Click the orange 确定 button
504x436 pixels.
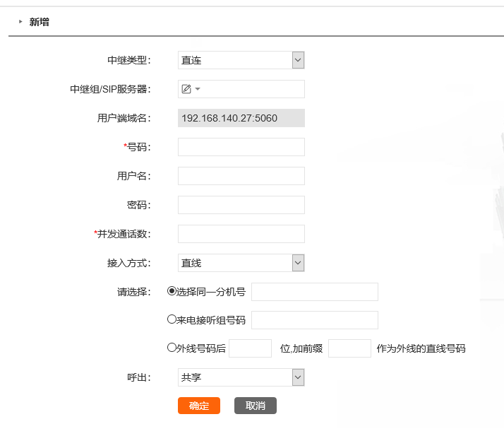tap(199, 406)
